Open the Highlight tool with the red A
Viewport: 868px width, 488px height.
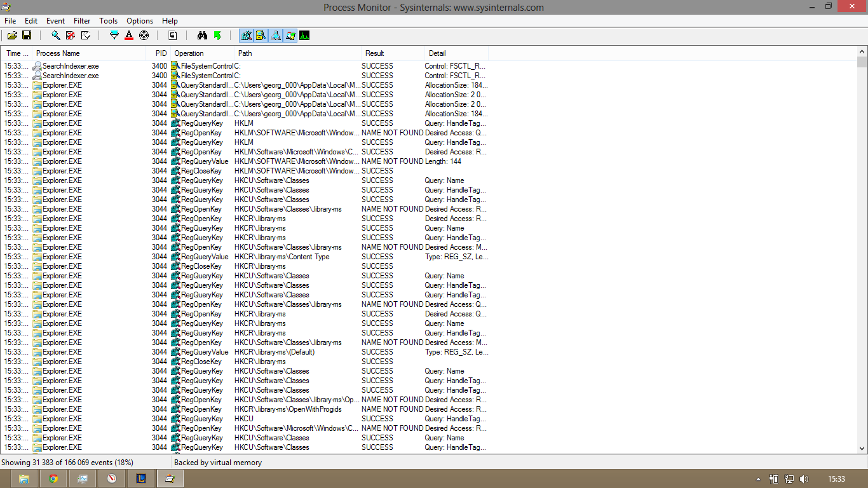click(129, 36)
